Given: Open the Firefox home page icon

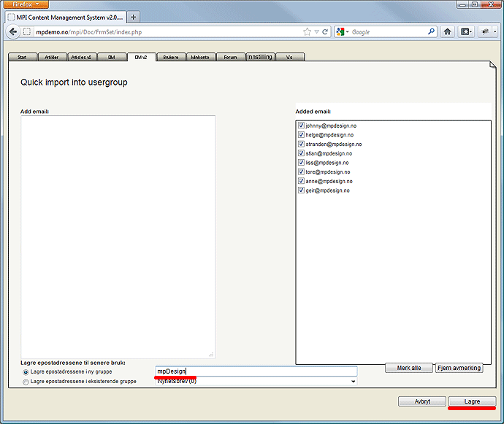Looking at the screenshot, I should 447,31.
